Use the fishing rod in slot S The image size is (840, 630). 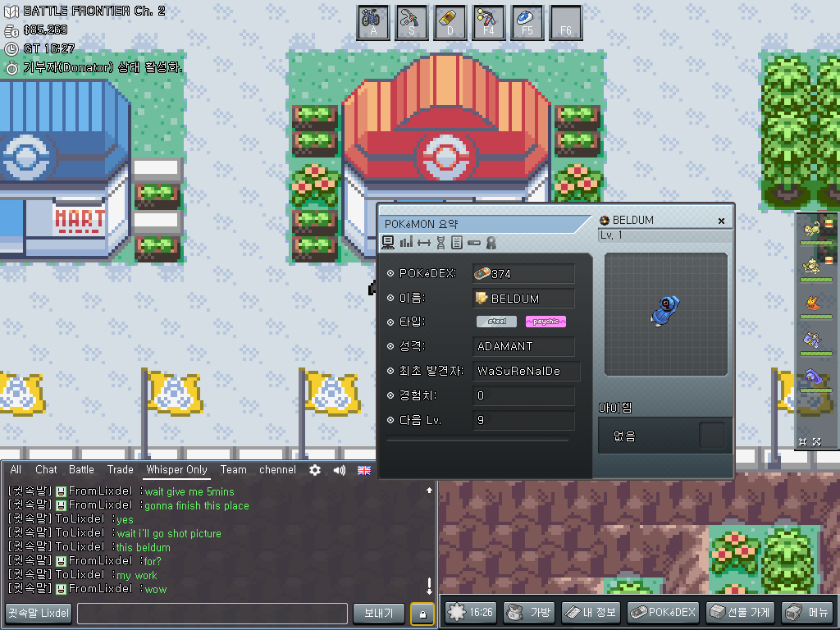coord(412,21)
